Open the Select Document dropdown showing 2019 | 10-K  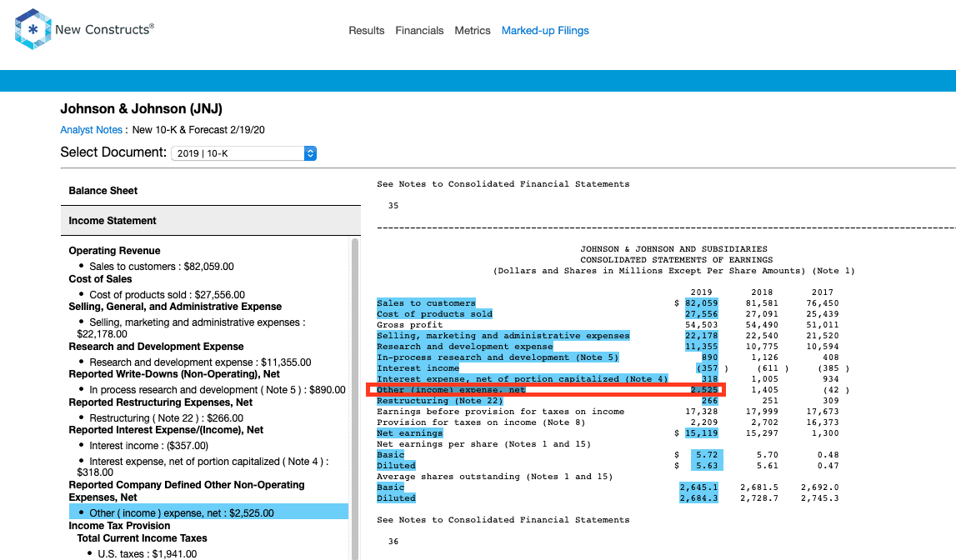tap(244, 153)
